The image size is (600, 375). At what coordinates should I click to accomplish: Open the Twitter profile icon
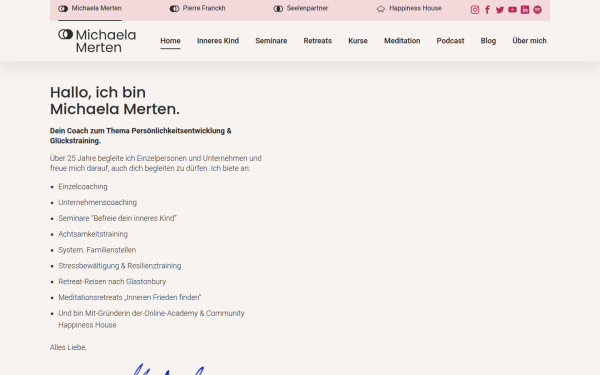(500, 10)
